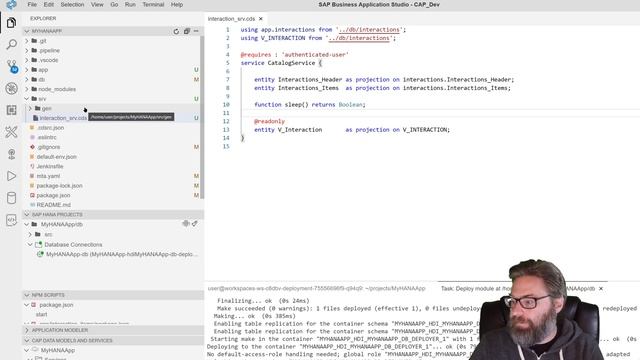Open the default-env.json file
Viewport: 640px width, 360px height.
point(56,157)
